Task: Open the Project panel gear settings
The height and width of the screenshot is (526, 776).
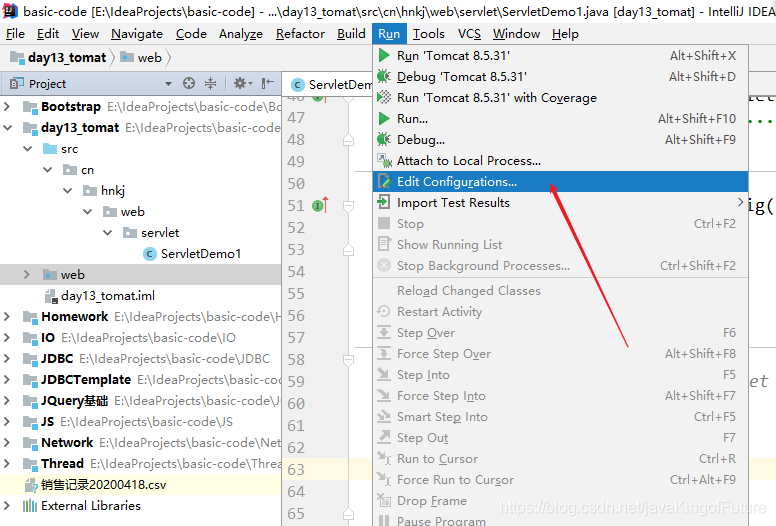Action: point(242,83)
